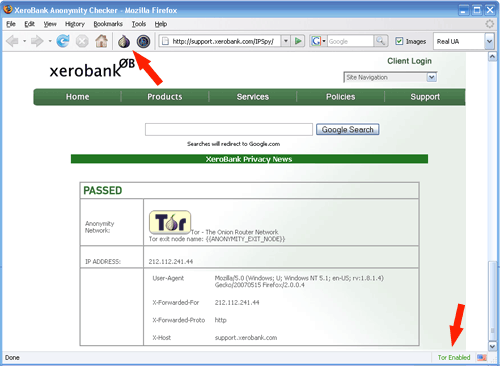Open the Edit menu
This screenshot has width=500, height=366.
[29, 24]
